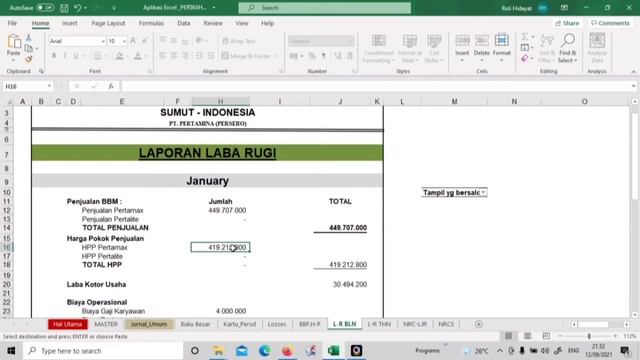Screen dimensions: 640x360
Task: Expand the formula bar chevron
Action: (633, 86)
